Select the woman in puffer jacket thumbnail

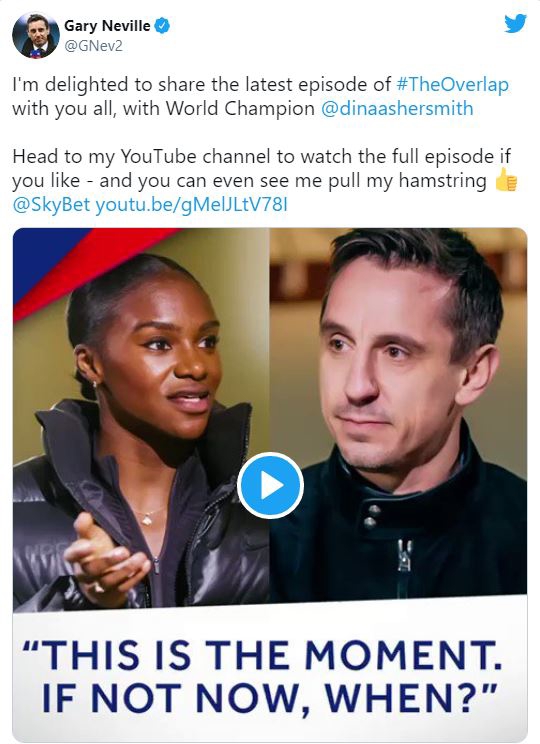tap(141, 420)
